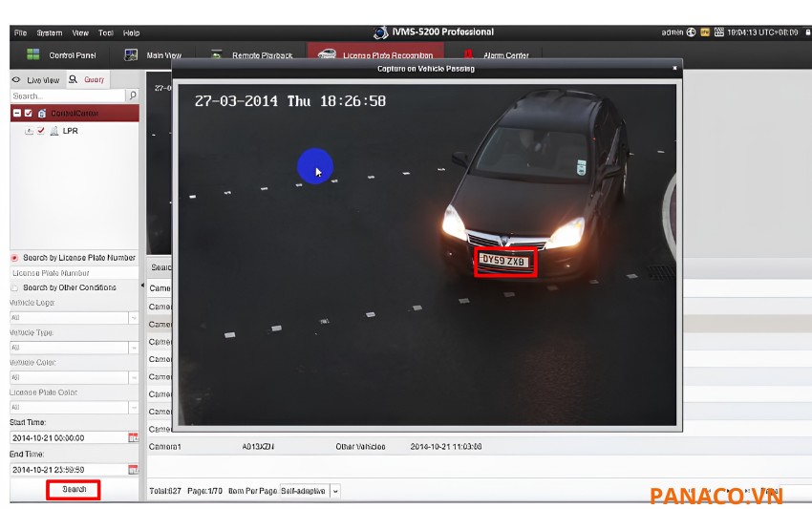Click the iVMS-5200 Professional logo icon
Image resolution: width=812 pixels, height=509 pixels.
point(380,32)
